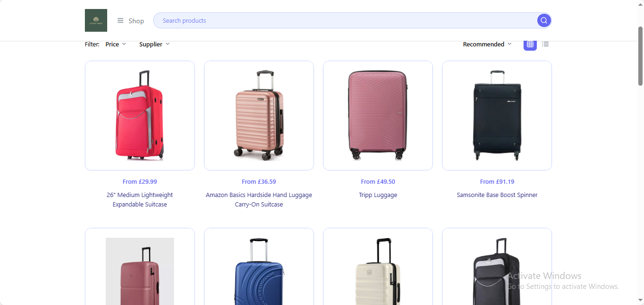Switch to grid view layout
The height and width of the screenshot is (305, 644).
[530, 44]
